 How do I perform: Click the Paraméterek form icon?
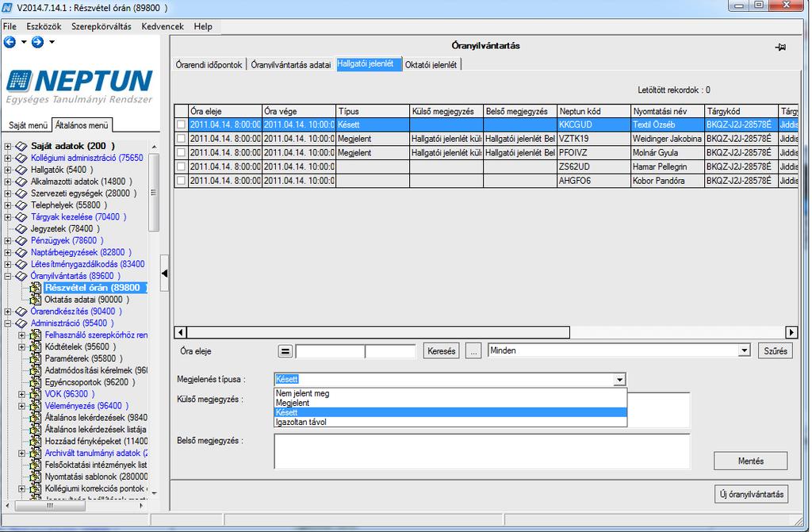(x=35, y=358)
